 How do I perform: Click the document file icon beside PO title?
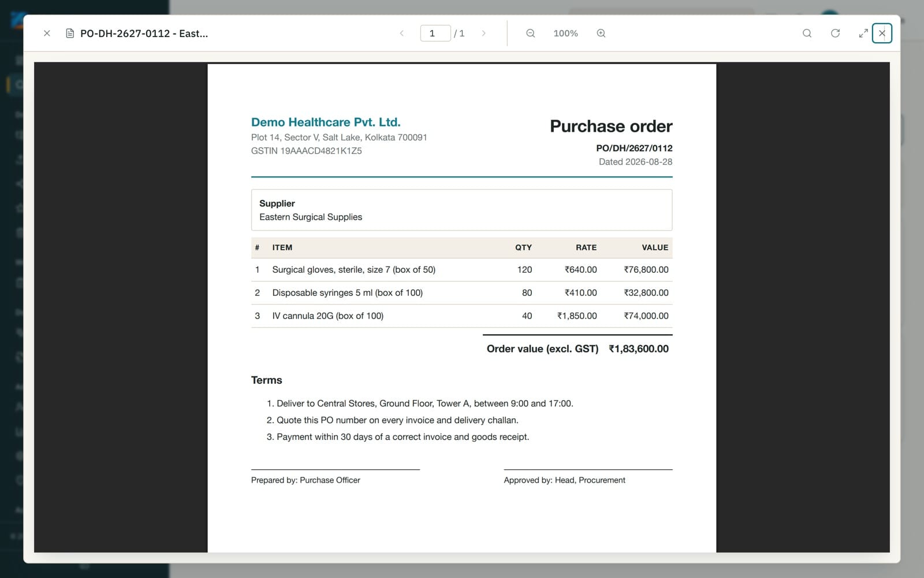coord(70,34)
